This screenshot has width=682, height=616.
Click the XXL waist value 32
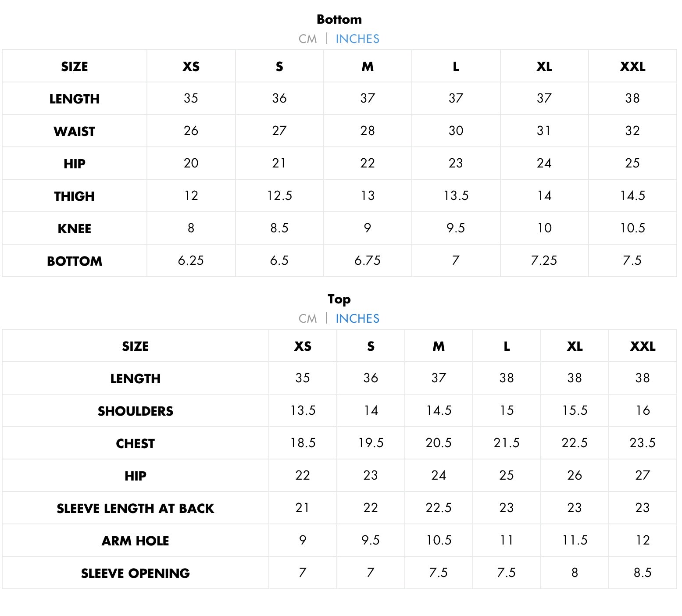[x=632, y=131]
